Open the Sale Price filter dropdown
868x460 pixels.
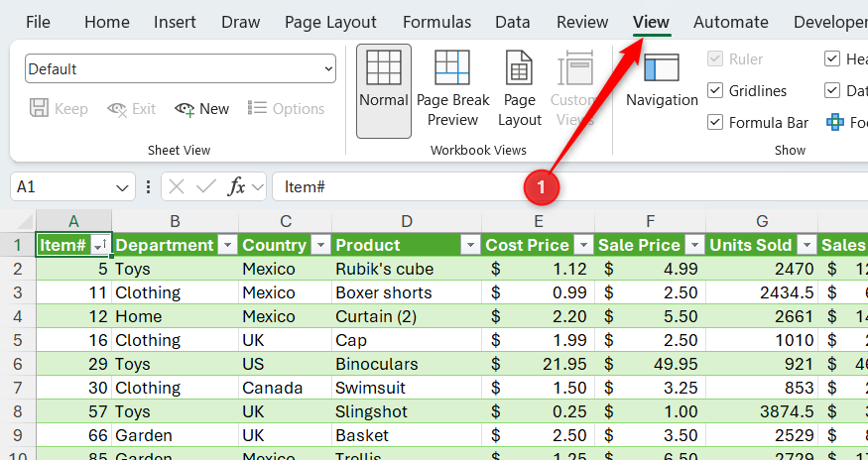694,245
